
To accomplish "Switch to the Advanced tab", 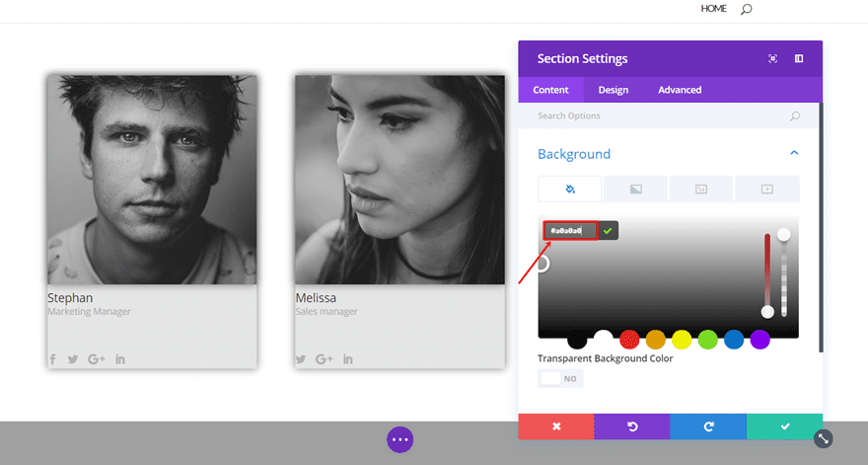I will tap(680, 90).
